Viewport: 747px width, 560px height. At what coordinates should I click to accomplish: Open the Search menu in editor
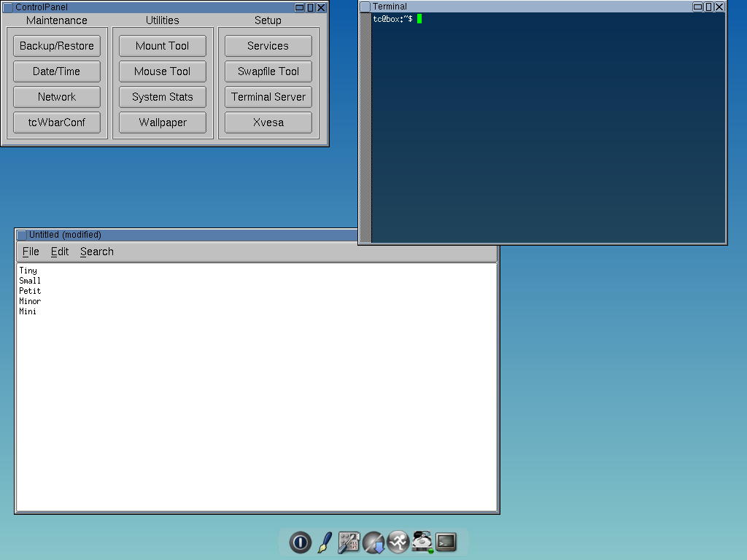pos(97,252)
